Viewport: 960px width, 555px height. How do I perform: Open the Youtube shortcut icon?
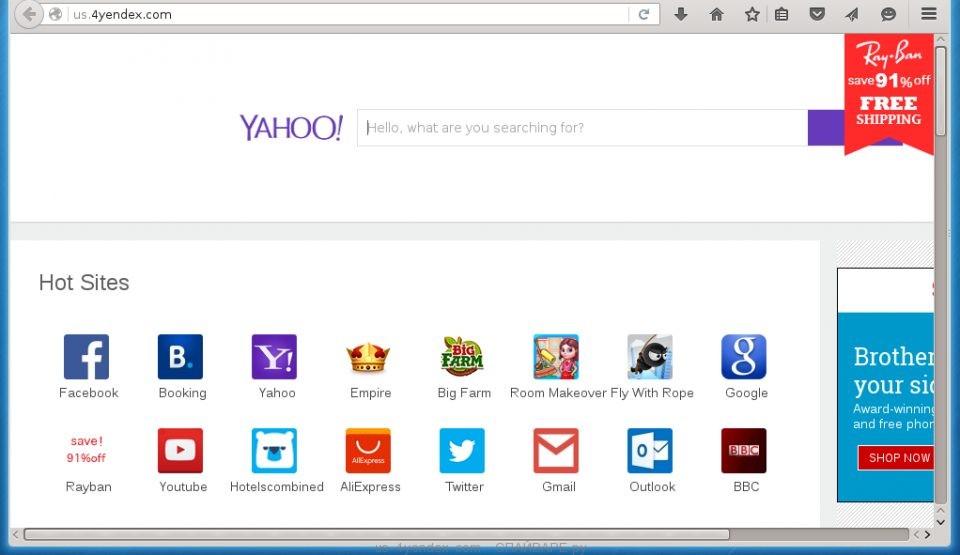coord(180,451)
